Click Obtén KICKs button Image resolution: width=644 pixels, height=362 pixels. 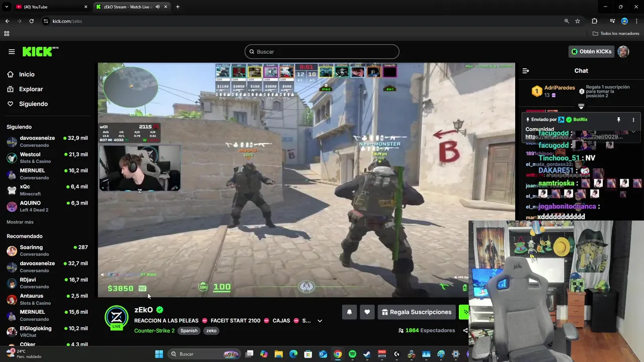(x=591, y=51)
